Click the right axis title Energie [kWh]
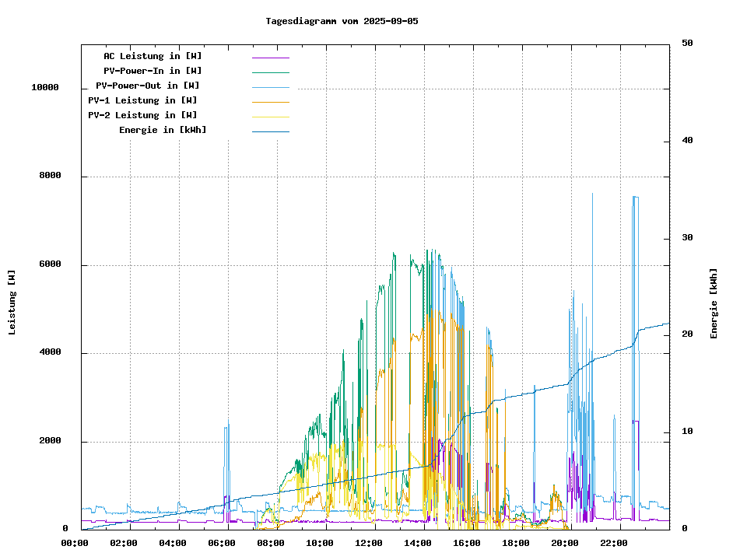747x560 pixels. 714,303
